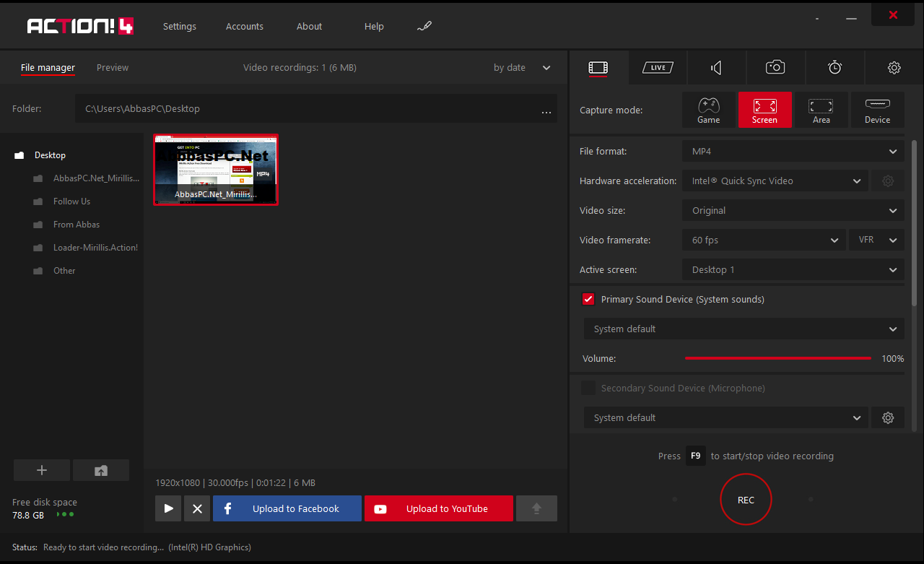The image size is (924, 564).
Task: Toggle the Screen capture mode button
Action: 765,110
